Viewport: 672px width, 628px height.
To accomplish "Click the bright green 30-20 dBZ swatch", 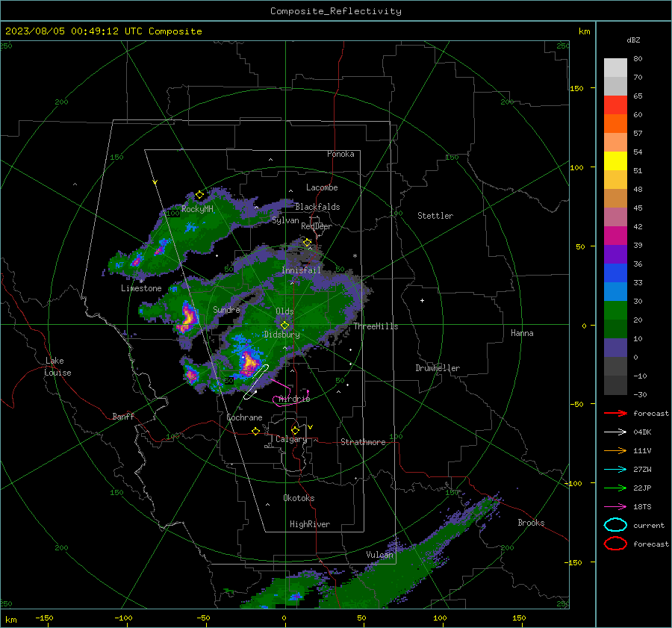I will pyautogui.click(x=615, y=311).
